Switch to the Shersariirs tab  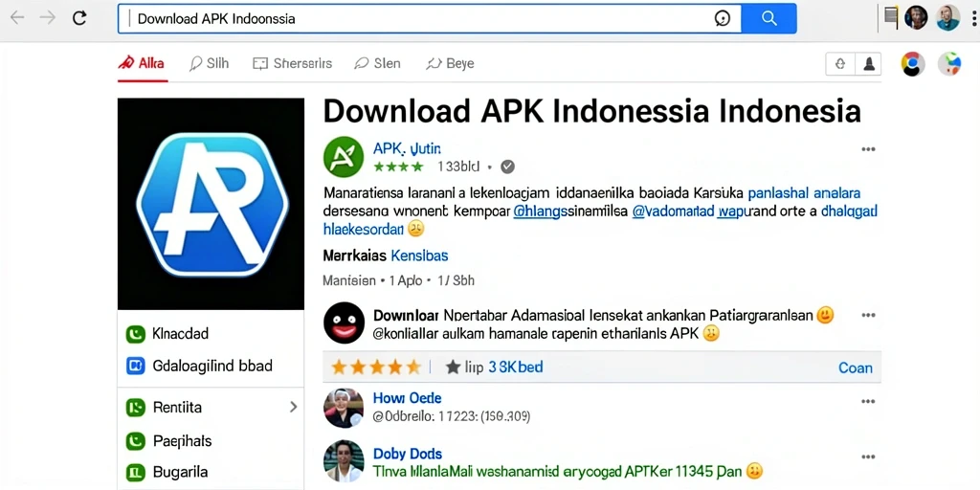point(293,63)
